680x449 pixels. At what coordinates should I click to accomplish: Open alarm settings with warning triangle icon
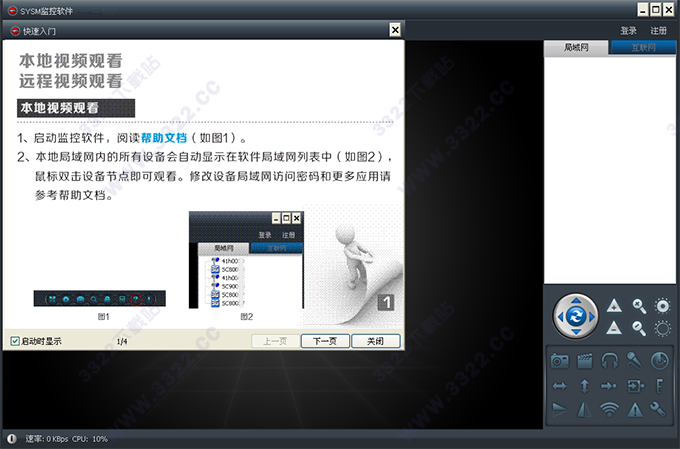[x=634, y=409]
